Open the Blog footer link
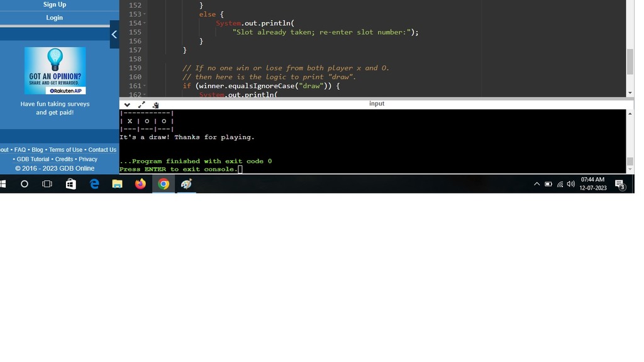Screen dimensions: 644x362 tap(37, 150)
